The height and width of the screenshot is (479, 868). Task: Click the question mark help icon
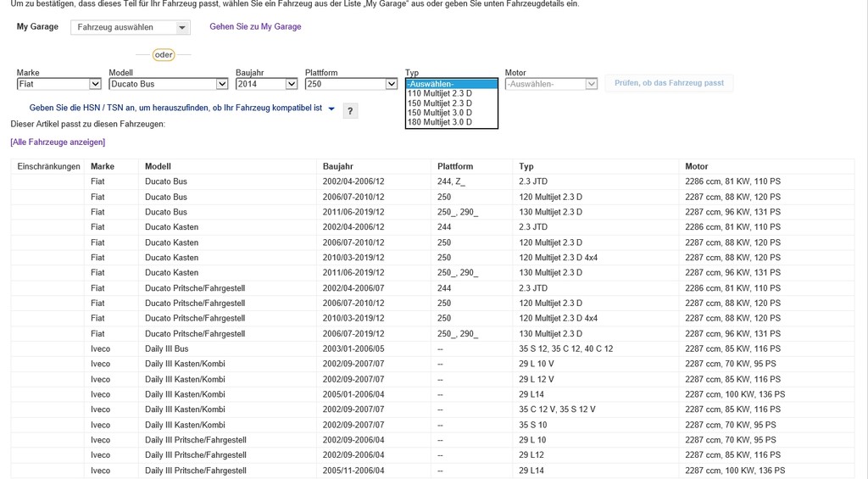click(x=350, y=111)
